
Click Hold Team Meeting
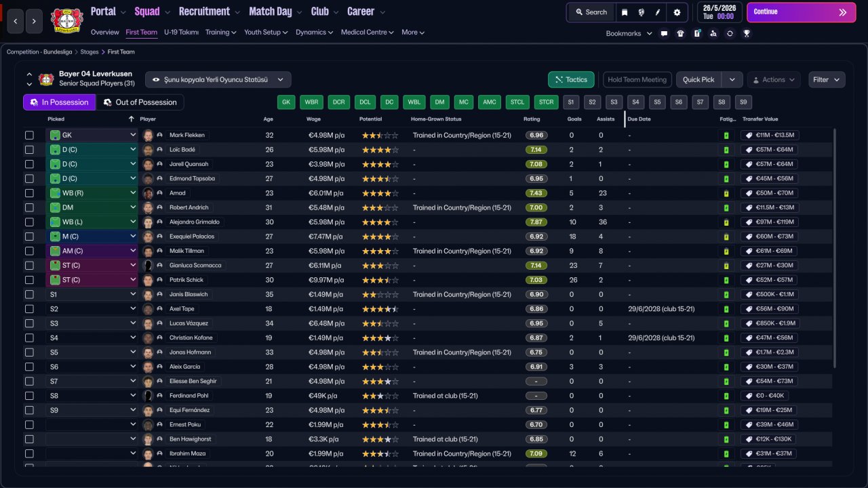[x=637, y=79]
